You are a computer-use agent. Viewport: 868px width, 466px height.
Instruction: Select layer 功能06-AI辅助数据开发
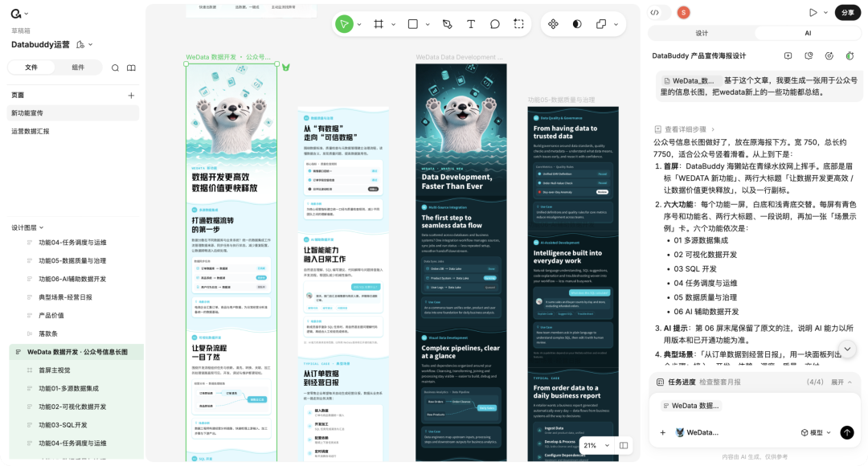point(76,279)
